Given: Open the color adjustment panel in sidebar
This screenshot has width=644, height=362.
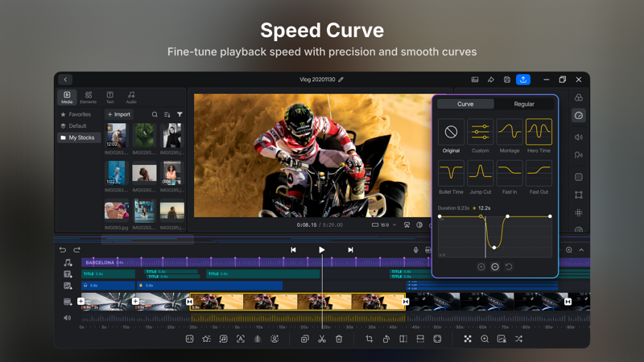Looking at the screenshot, I should 579,97.
